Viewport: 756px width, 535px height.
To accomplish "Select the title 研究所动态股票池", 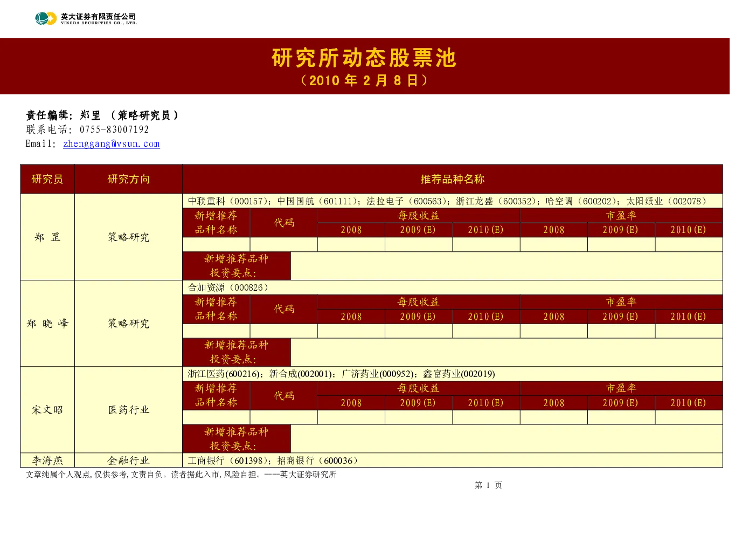I will click(364, 58).
